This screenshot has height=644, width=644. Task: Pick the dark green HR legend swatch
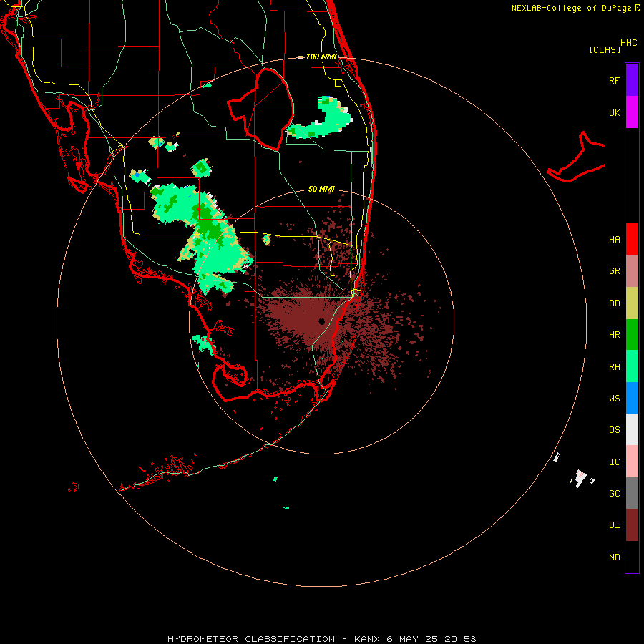click(632, 335)
